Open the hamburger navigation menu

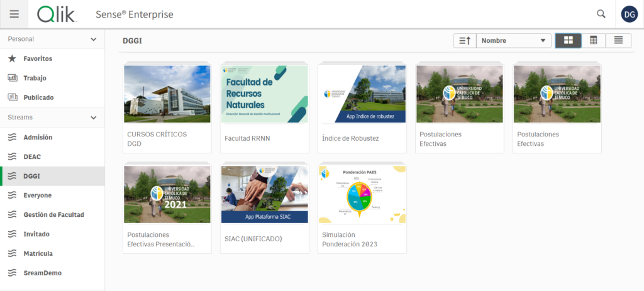[14, 14]
